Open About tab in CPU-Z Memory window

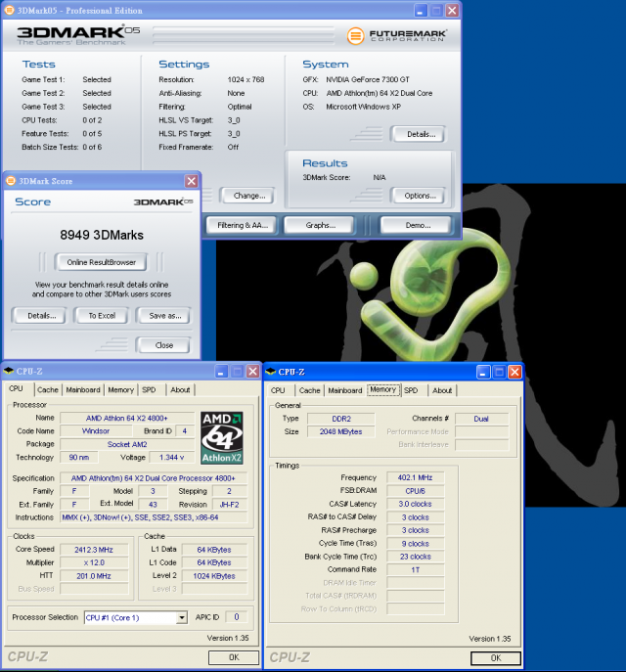(442, 390)
